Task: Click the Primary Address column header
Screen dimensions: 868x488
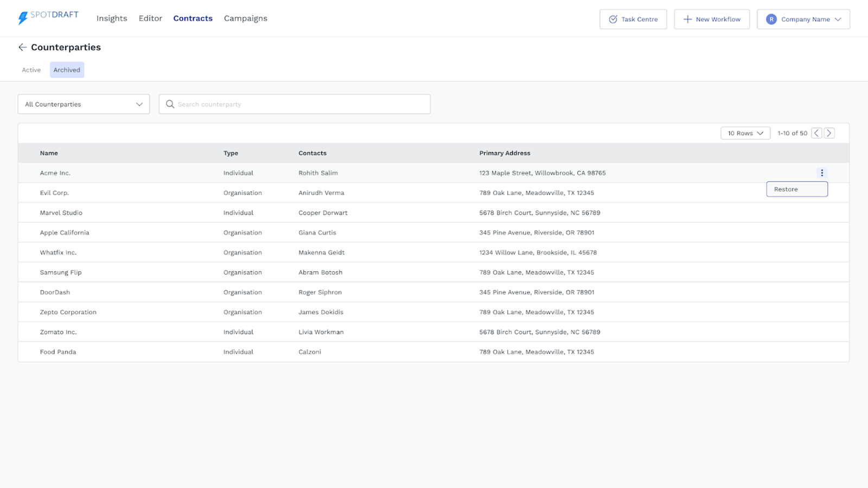Action: (505, 153)
